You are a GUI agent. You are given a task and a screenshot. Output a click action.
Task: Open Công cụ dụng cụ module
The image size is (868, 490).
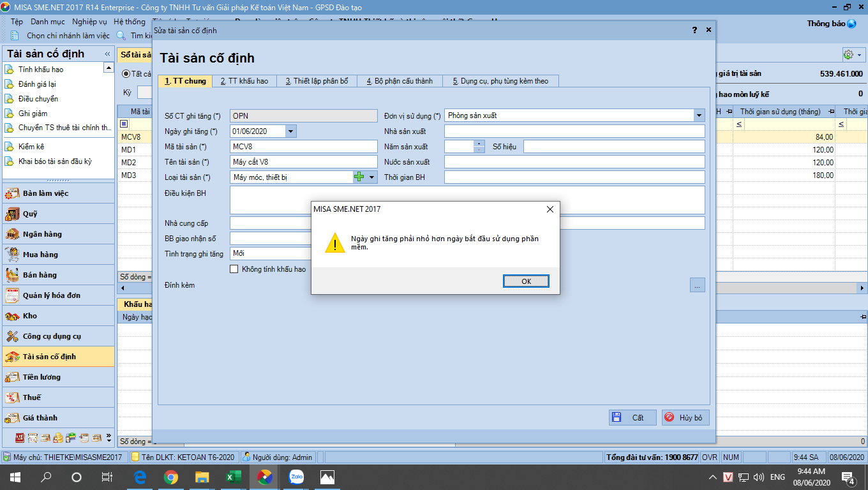pyautogui.click(x=51, y=336)
